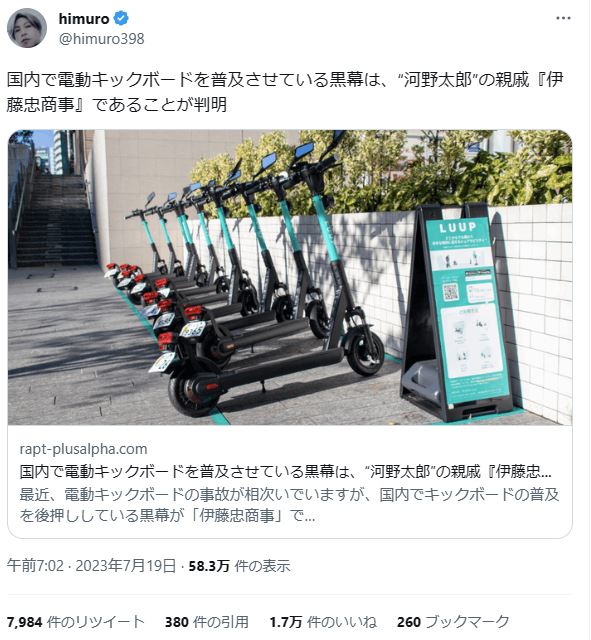Image resolution: width=591 pixels, height=640 pixels.
Task: Show the 7,984 件のリツイート list
Action: click(76, 622)
